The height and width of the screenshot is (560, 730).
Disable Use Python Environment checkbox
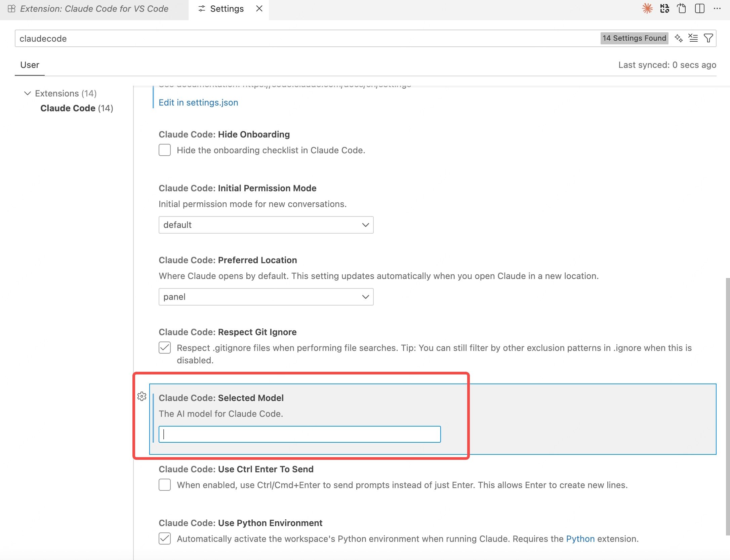(x=165, y=538)
